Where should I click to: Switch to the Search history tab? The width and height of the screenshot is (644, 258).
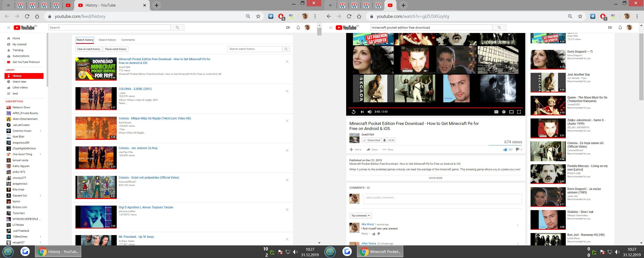pos(107,40)
